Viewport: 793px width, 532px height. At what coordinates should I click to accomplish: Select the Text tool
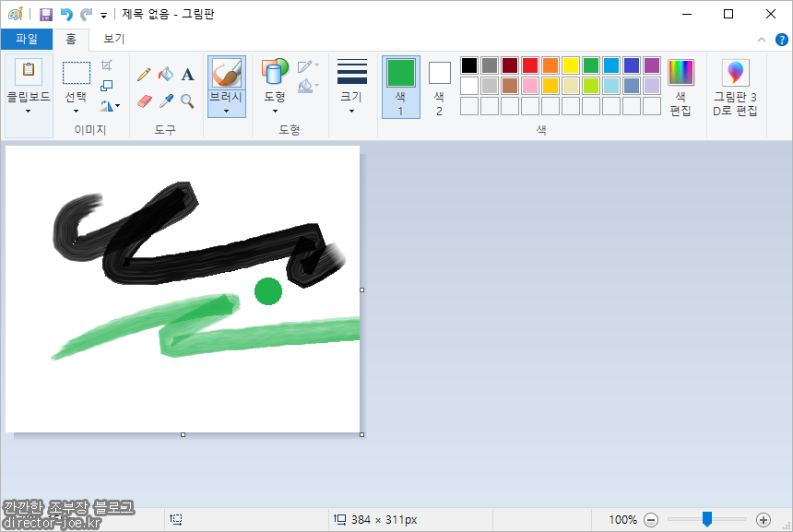187,75
